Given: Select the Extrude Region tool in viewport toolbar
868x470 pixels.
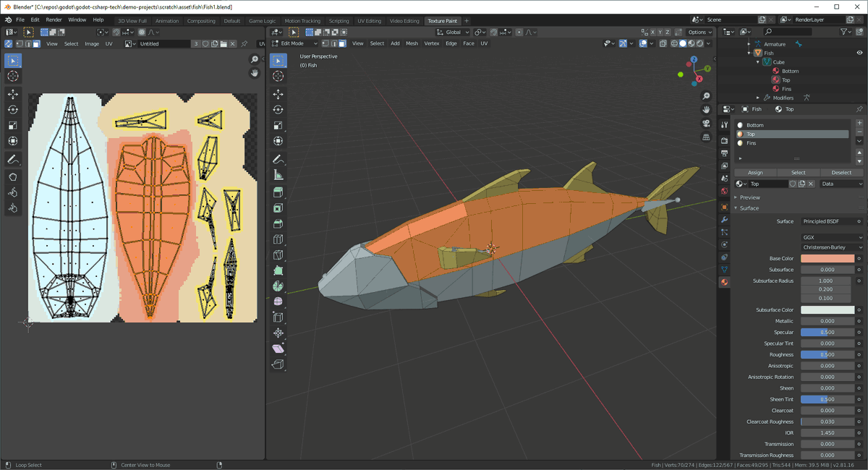Looking at the screenshot, I should coord(278,192).
